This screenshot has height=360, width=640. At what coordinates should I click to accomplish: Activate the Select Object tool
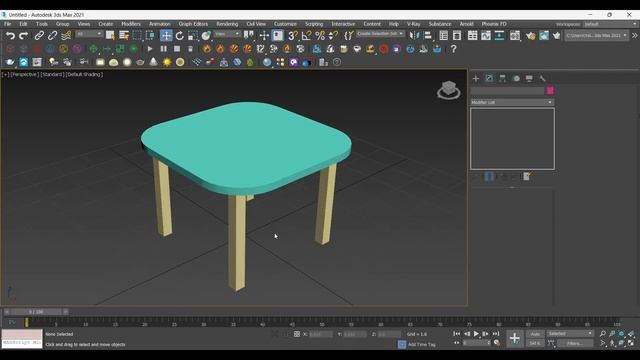coord(110,36)
